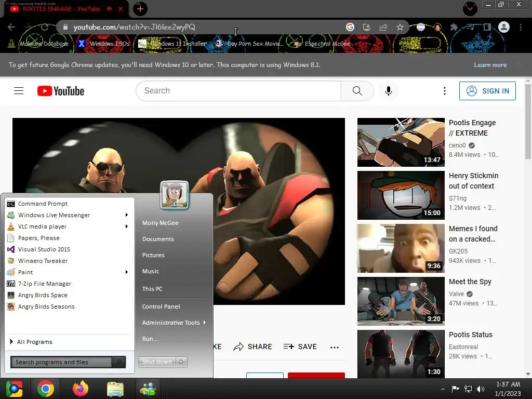The height and width of the screenshot is (399, 532).
Task: Click Learn more in Chrome update bar
Action: 490,65
